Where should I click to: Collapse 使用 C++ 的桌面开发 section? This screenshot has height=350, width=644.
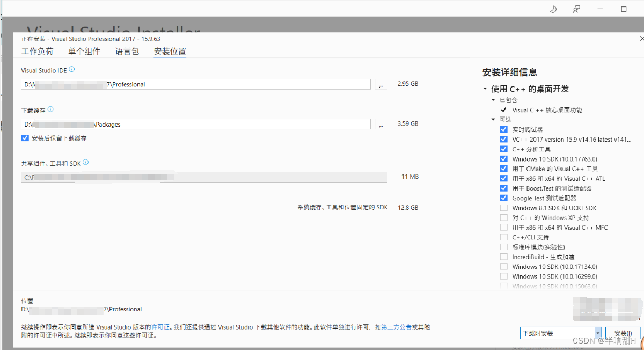tap(485, 89)
